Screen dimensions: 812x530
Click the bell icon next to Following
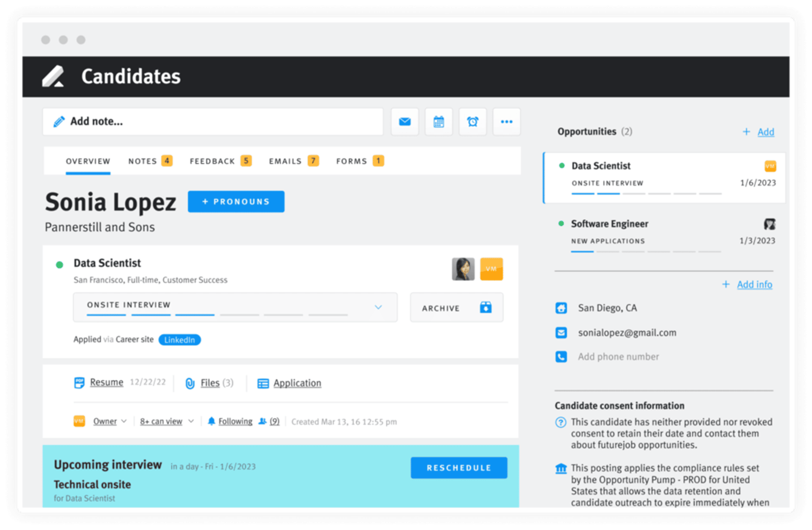click(211, 421)
